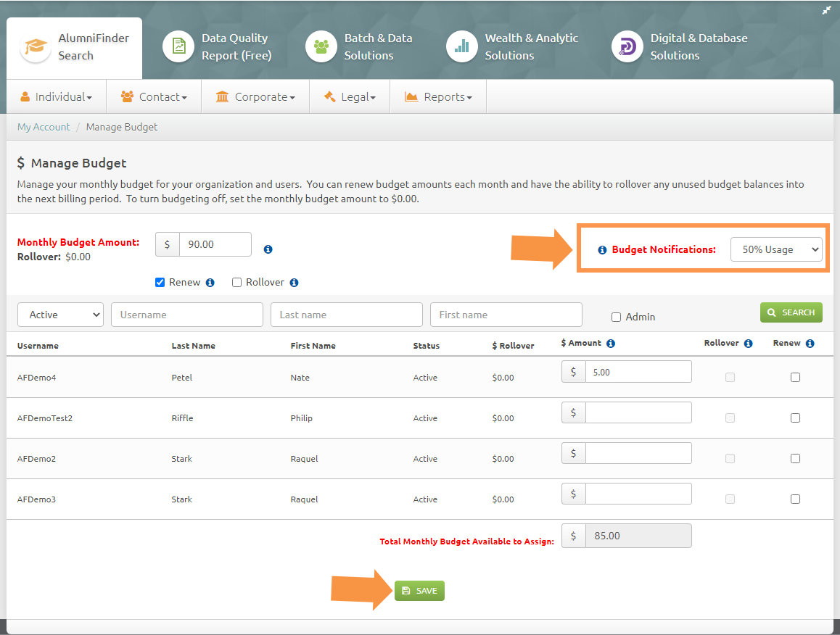Click the amount field for AFDemo3
Image resolution: width=840 pixels, height=635 pixels.
coord(638,494)
